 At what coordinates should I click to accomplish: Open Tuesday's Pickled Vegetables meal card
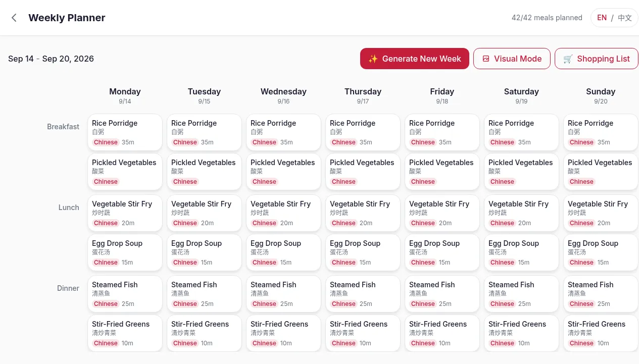coord(204,172)
